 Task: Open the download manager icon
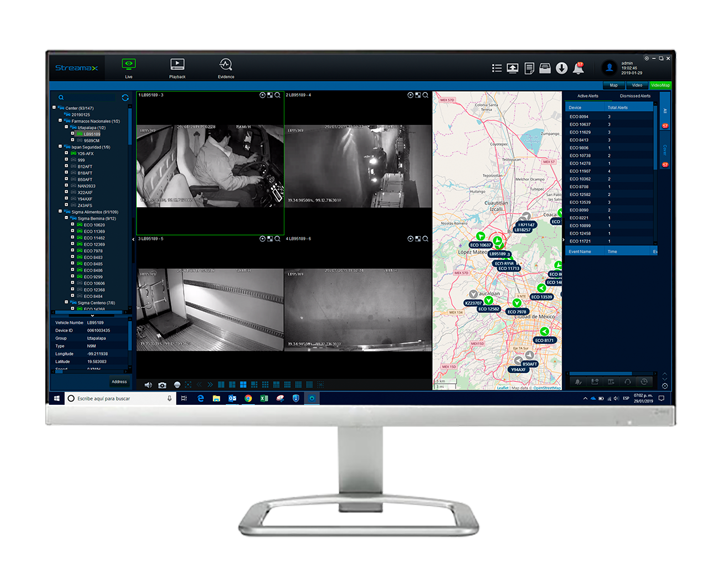[x=562, y=68]
